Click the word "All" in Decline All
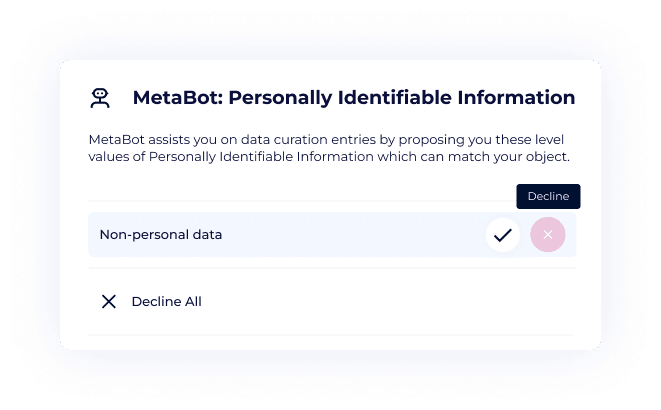Viewport: 661px width, 410px height. (192, 301)
